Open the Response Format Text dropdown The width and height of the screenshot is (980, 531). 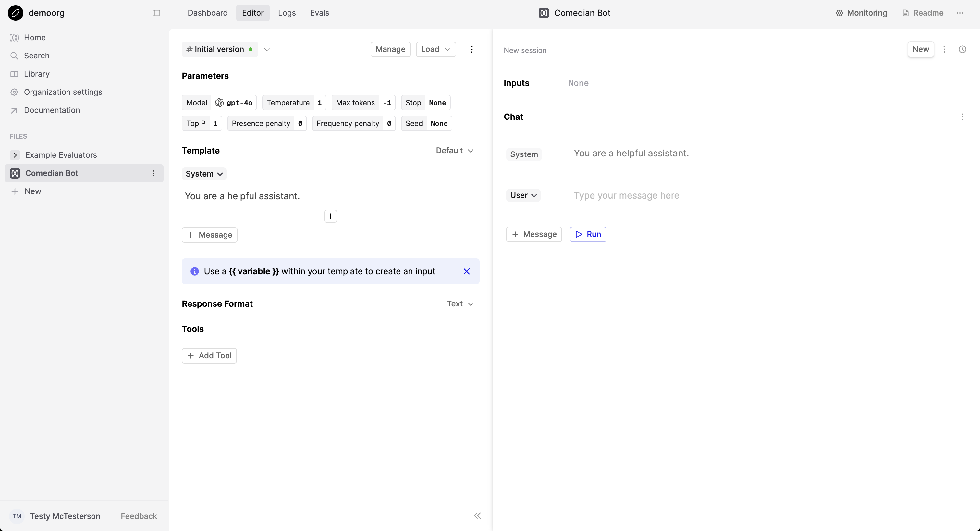459,303
